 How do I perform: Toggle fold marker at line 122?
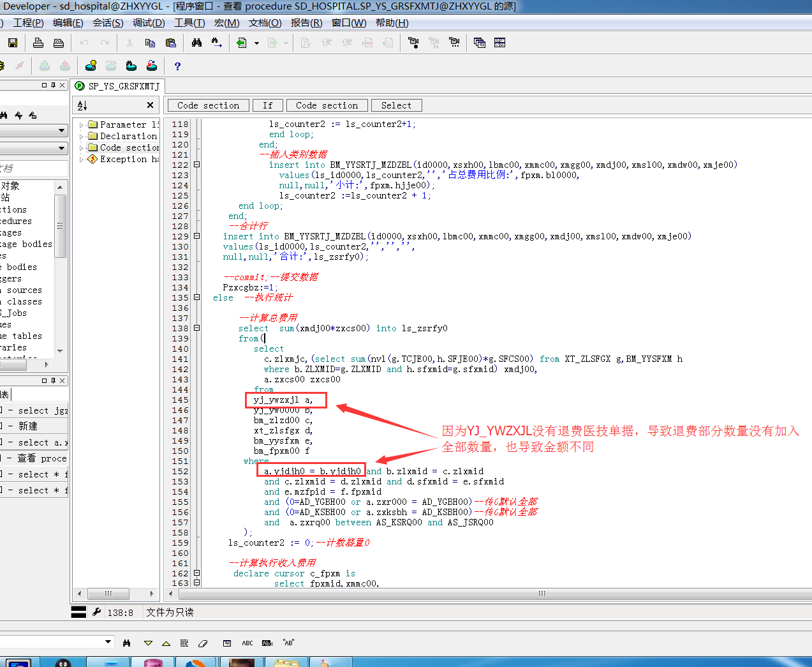[x=196, y=165]
